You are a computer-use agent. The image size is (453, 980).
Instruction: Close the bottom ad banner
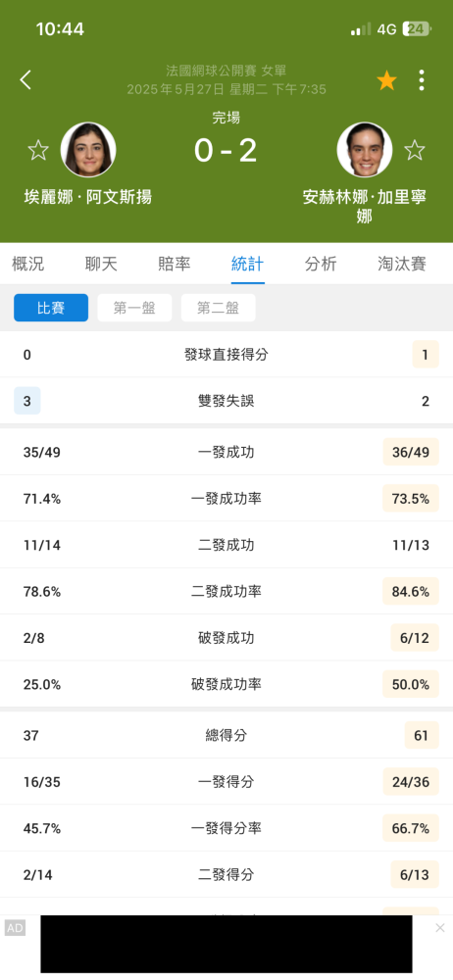(440, 927)
